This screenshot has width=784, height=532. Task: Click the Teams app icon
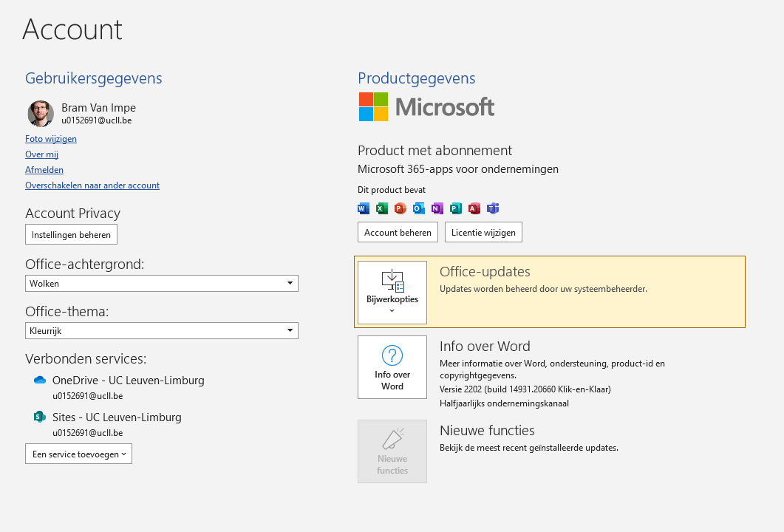493,208
